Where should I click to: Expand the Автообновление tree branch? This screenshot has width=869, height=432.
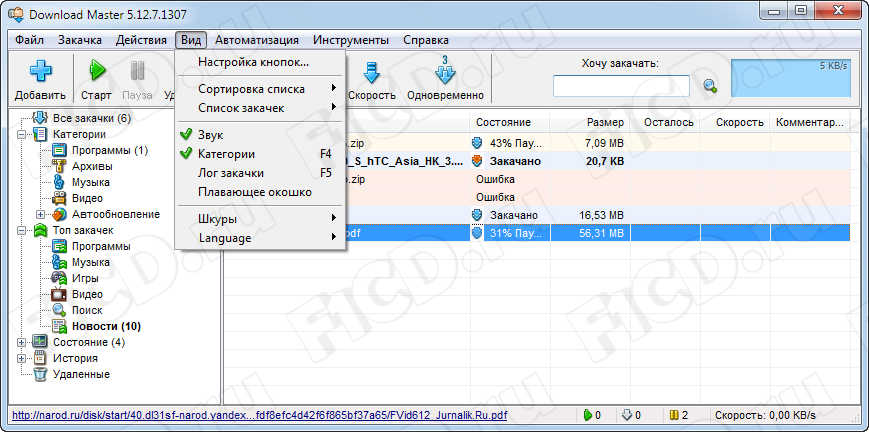(x=40, y=215)
